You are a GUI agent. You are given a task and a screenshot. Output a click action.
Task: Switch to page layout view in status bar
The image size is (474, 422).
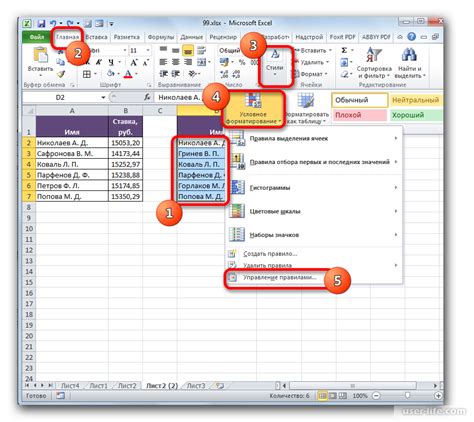(333, 396)
